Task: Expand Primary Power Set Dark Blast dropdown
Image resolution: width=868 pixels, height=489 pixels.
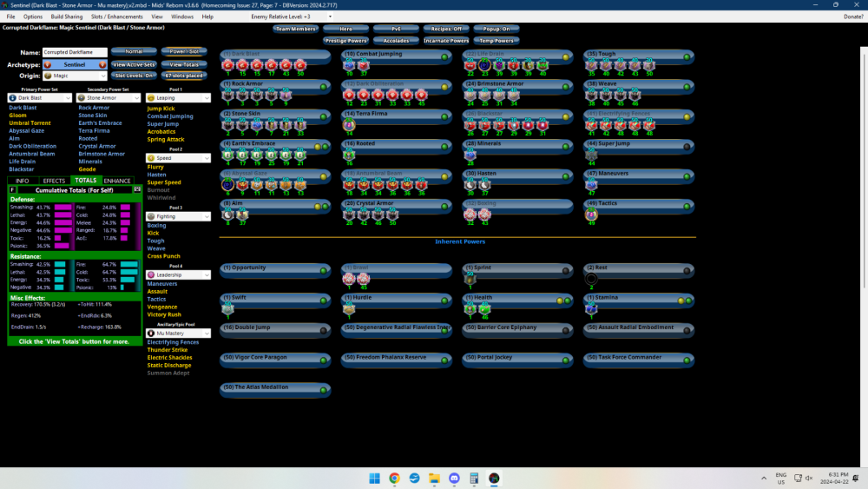Action: 39,98
